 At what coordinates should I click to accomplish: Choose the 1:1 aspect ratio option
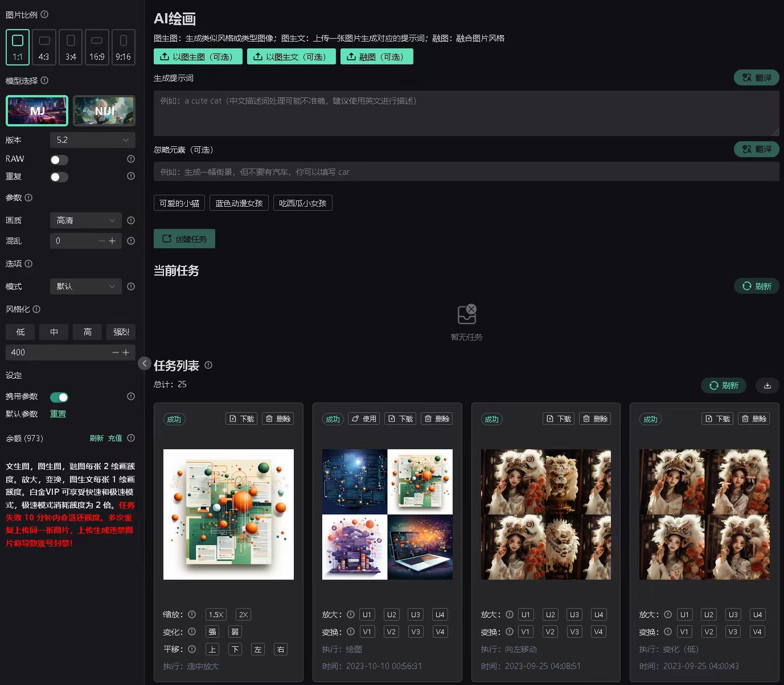(18, 47)
